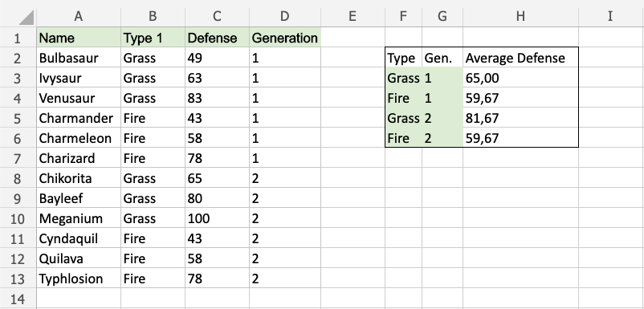Select row 14 header
The width and height of the screenshot is (644, 309).
click(x=17, y=299)
